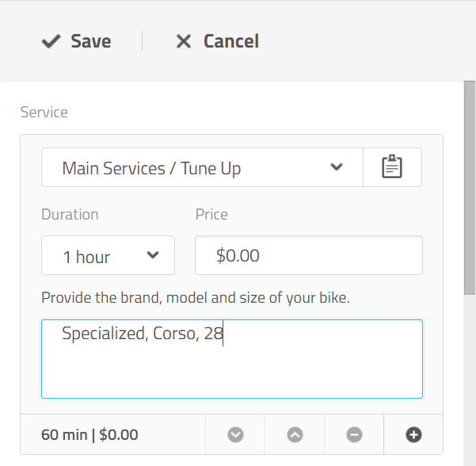Move the service up with chevron-up icon

pyautogui.click(x=295, y=434)
